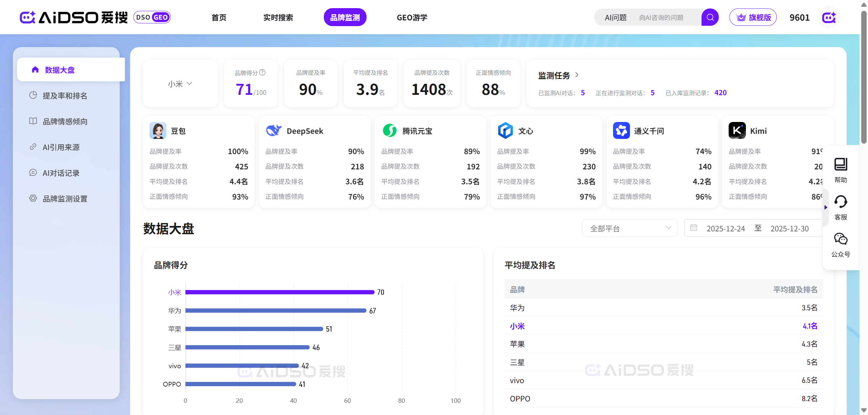Click the 小米 purple bar in chart

pos(280,292)
